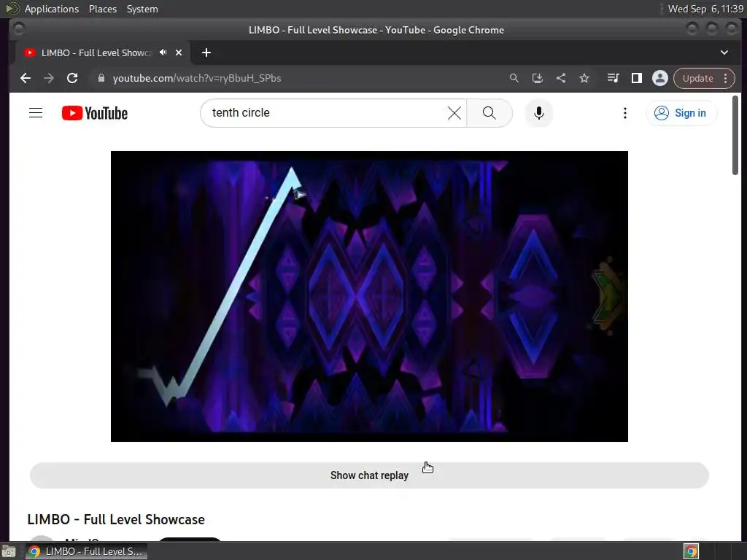The width and height of the screenshot is (747, 560).
Task: Share this page via the share icon
Action: 561,78
